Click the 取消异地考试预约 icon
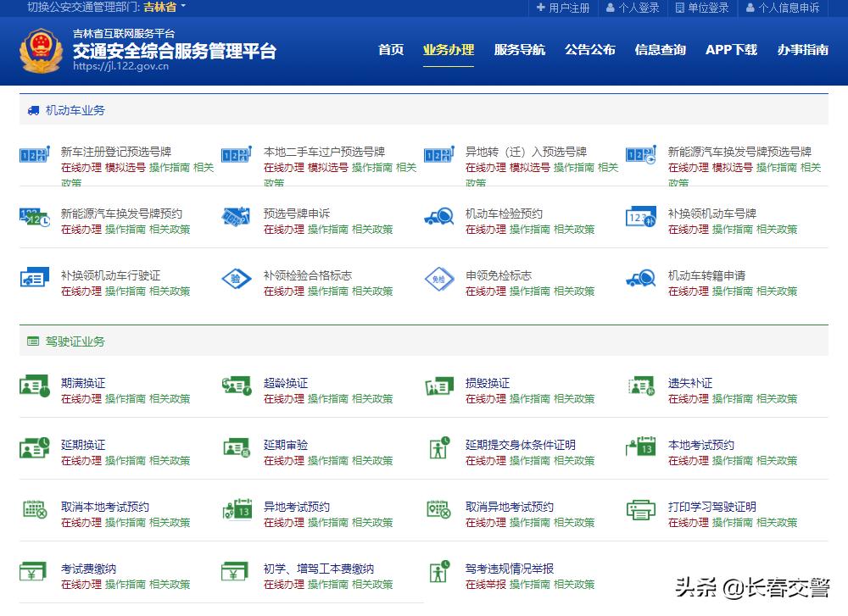The width and height of the screenshot is (848, 616). click(x=438, y=509)
